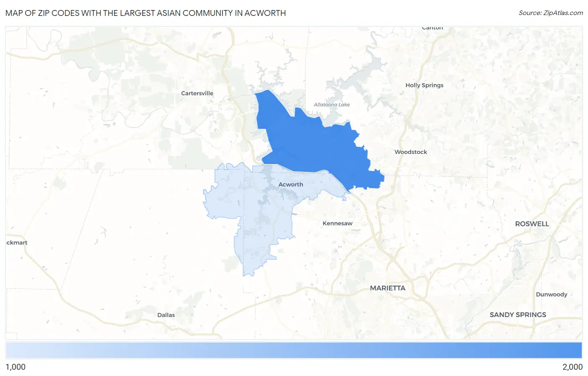
Task: Select the Holly Springs map label
Action: click(424, 85)
